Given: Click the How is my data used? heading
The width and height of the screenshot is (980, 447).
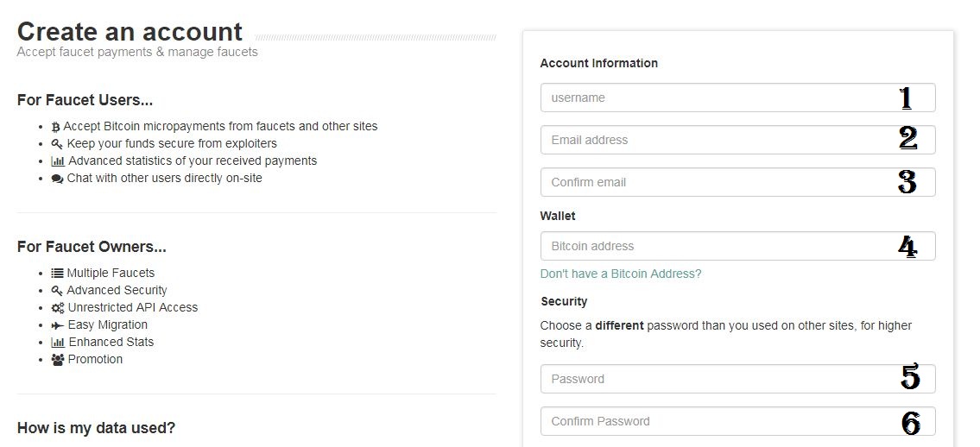Looking at the screenshot, I should (x=96, y=428).
